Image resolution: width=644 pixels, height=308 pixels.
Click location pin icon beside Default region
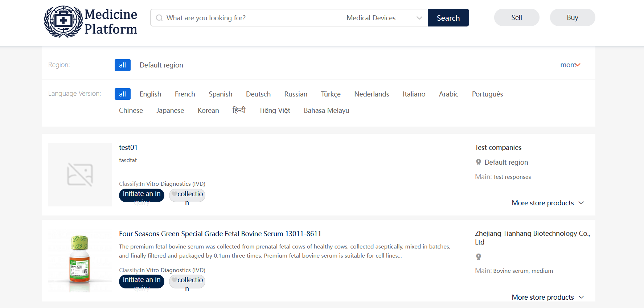pyautogui.click(x=479, y=162)
